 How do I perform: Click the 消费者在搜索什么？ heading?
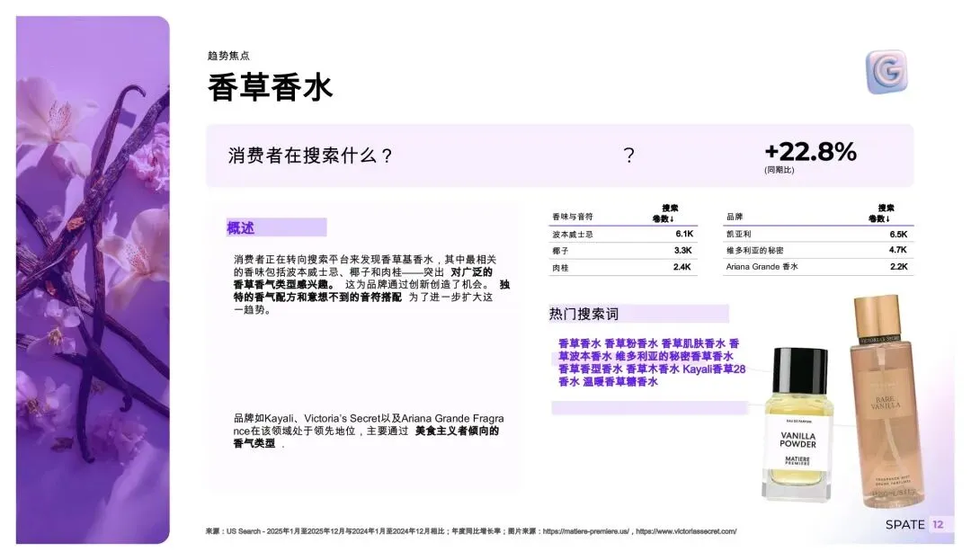(310, 156)
